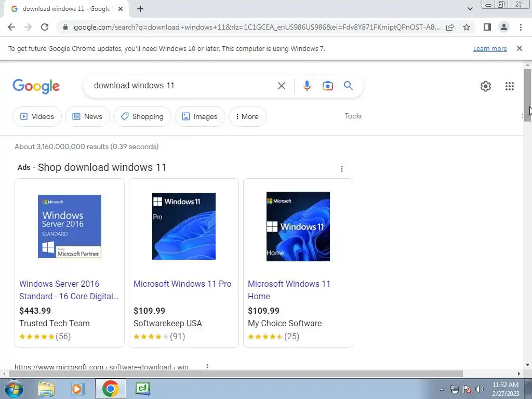Go to Google homepage logo
This screenshot has width=532, height=399.
pyautogui.click(x=36, y=86)
